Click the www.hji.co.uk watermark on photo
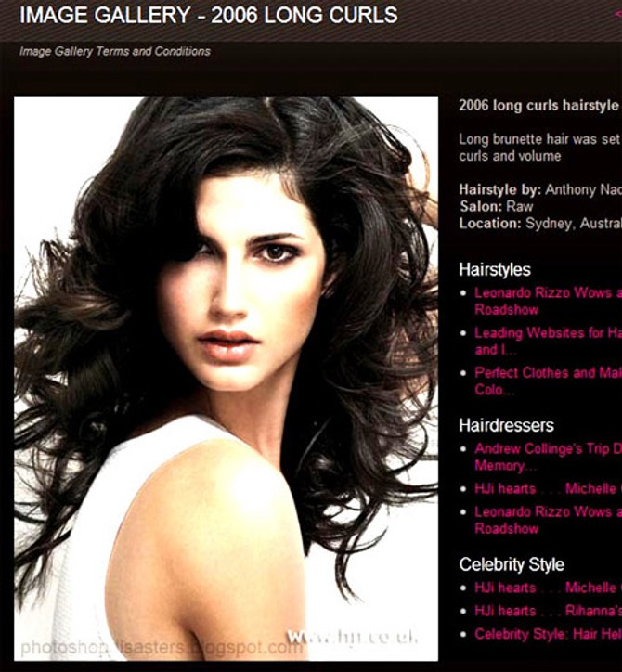622x672 pixels. (x=352, y=637)
